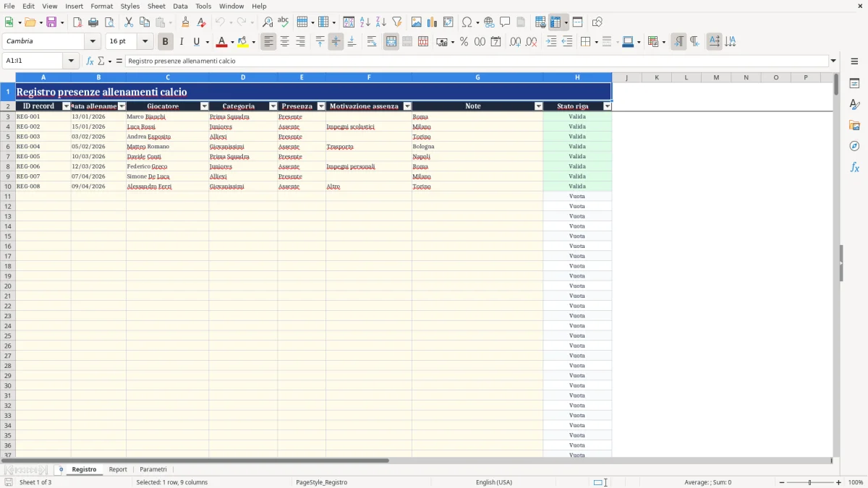This screenshot has width=868, height=488.
Task: Click the Export as PDF icon
Action: point(77,22)
